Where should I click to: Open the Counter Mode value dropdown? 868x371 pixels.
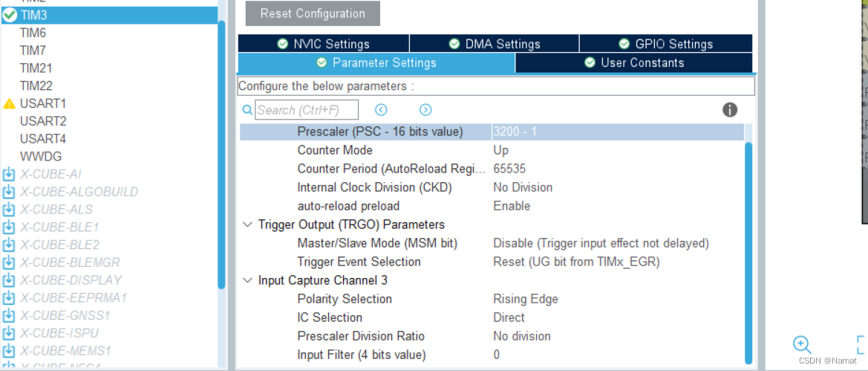(x=616, y=150)
